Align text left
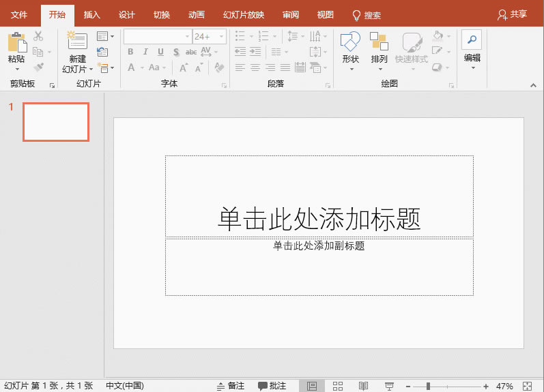 pos(240,67)
